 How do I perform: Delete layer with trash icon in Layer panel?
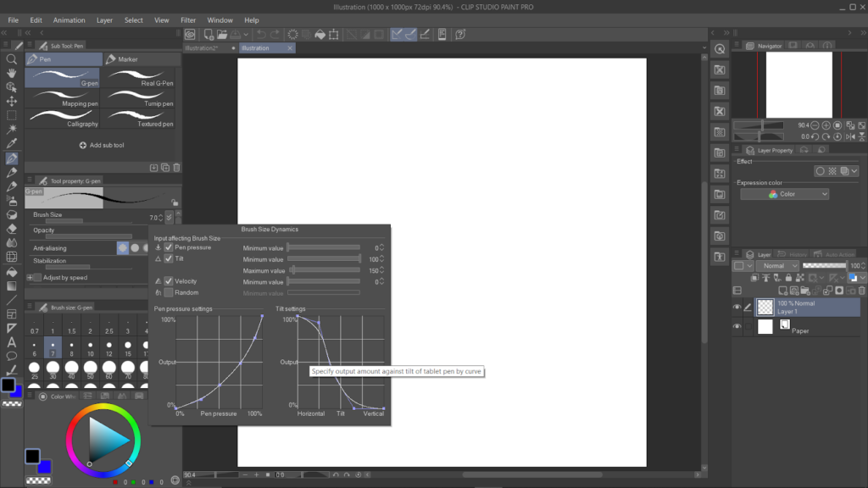pos(862,291)
